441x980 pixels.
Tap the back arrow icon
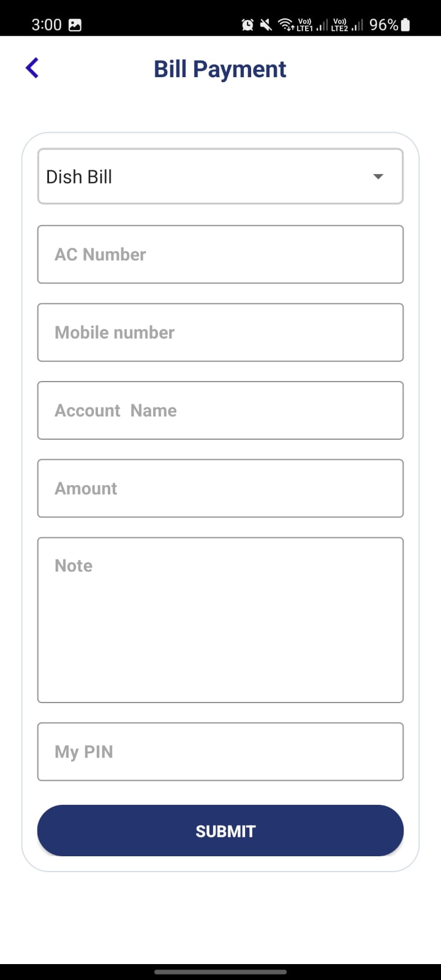pos(32,68)
